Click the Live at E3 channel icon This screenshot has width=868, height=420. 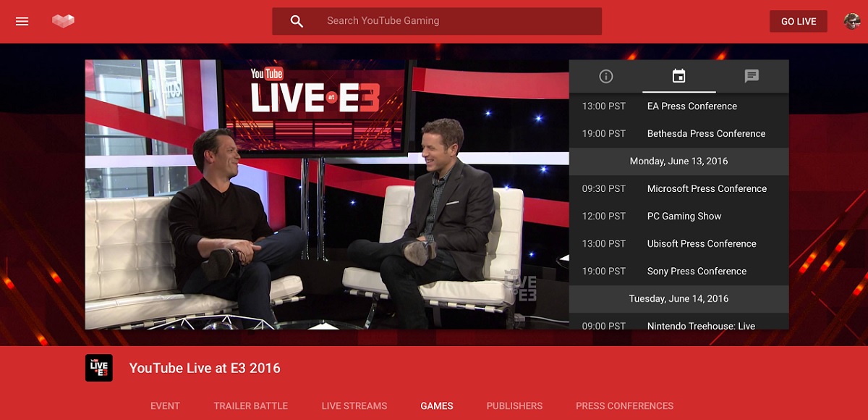coord(99,368)
